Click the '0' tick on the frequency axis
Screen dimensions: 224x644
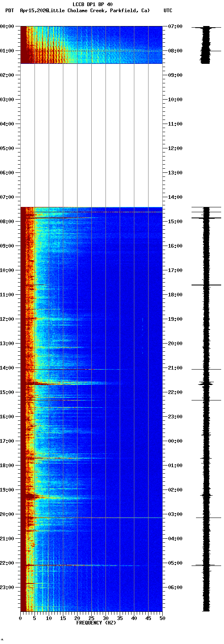20,618
